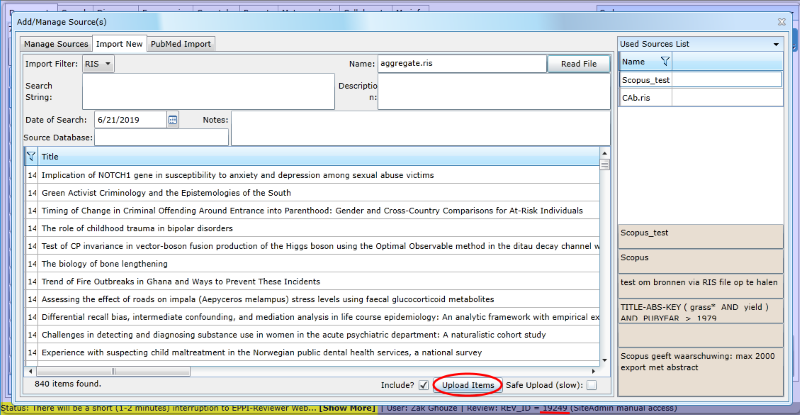Select 'Test of CP invariance in vector-boson fusion' row

click(x=312, y=246)
